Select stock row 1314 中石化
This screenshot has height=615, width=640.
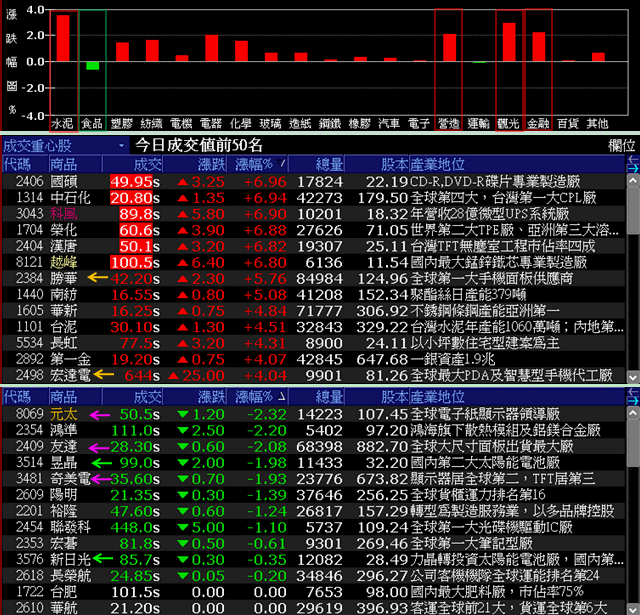point(313,198)
